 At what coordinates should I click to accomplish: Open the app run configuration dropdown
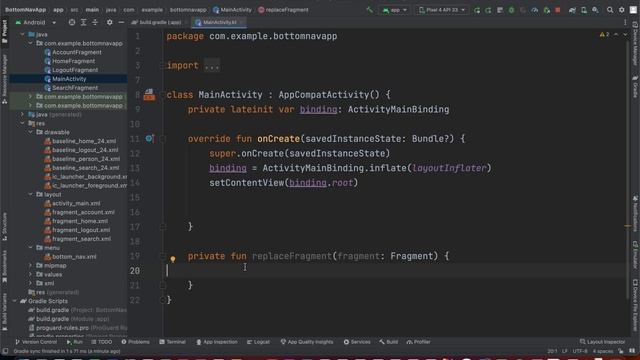pyautogui.click(x=394, y=10)
